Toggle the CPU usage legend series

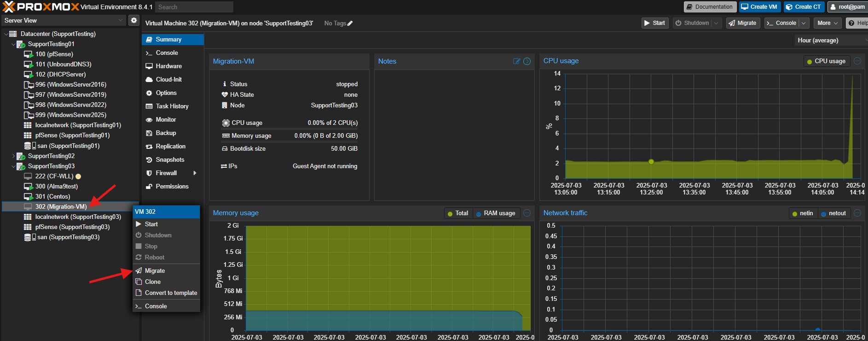[x=826, y=61]
